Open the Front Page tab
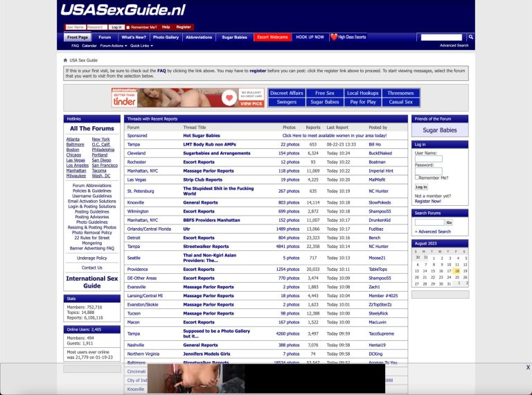 (x=78, y=37)
